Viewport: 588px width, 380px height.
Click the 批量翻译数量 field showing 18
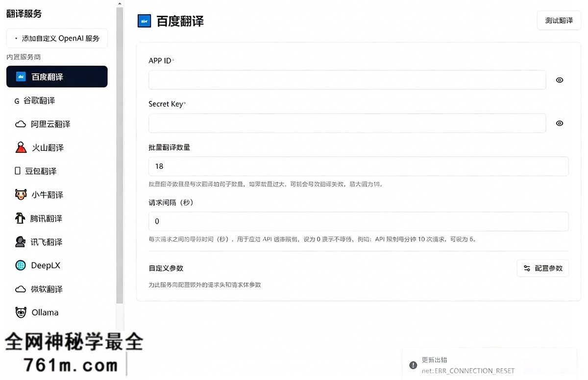click(x=358, y=166)
